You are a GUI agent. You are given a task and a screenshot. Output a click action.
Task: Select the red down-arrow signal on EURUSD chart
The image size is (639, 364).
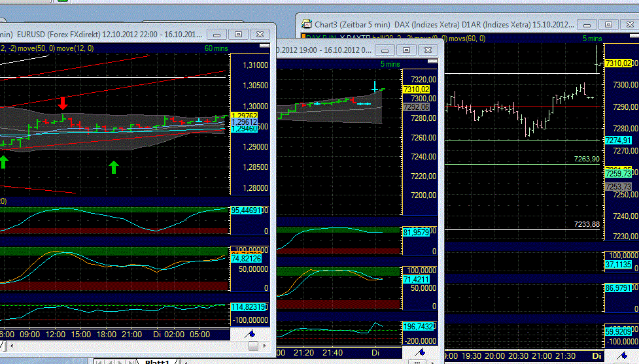[62, 103]
